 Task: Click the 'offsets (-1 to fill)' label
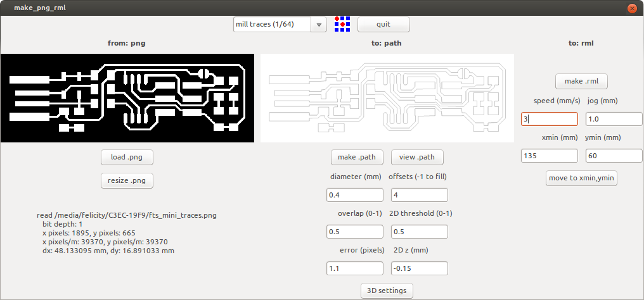pyautogui.click(x=418, y=177)
